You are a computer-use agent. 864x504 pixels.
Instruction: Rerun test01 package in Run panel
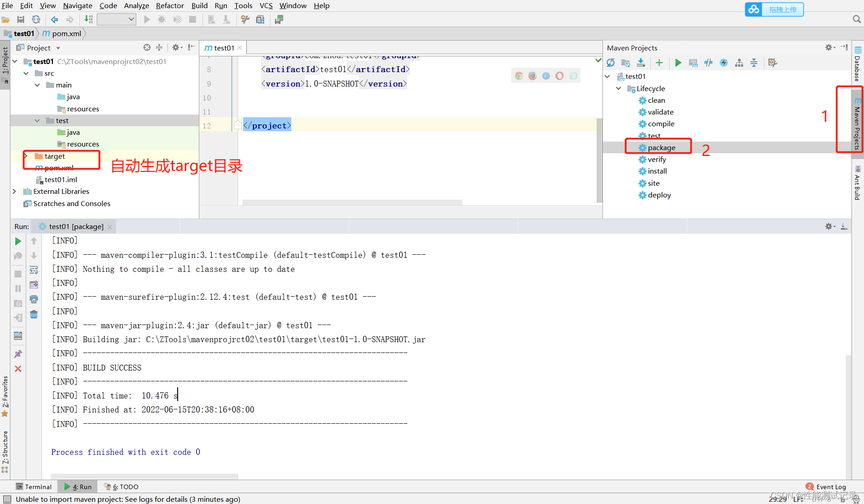pos(18,241)
